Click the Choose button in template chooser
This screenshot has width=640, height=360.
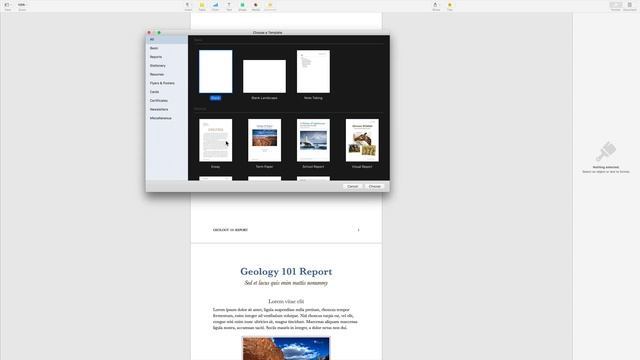click(375, 187)
